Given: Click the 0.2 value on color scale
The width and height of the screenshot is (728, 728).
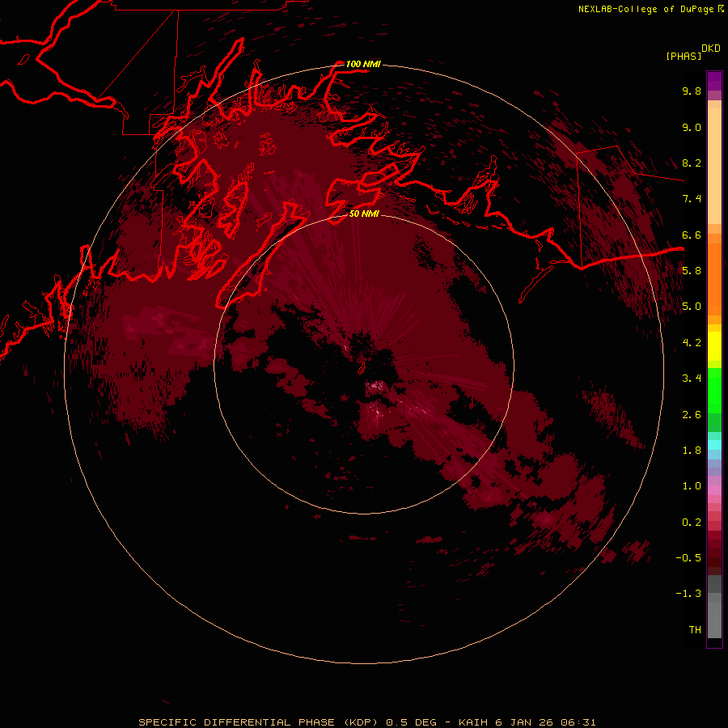Looking at the screenshot, I should (x=692, y=522).
